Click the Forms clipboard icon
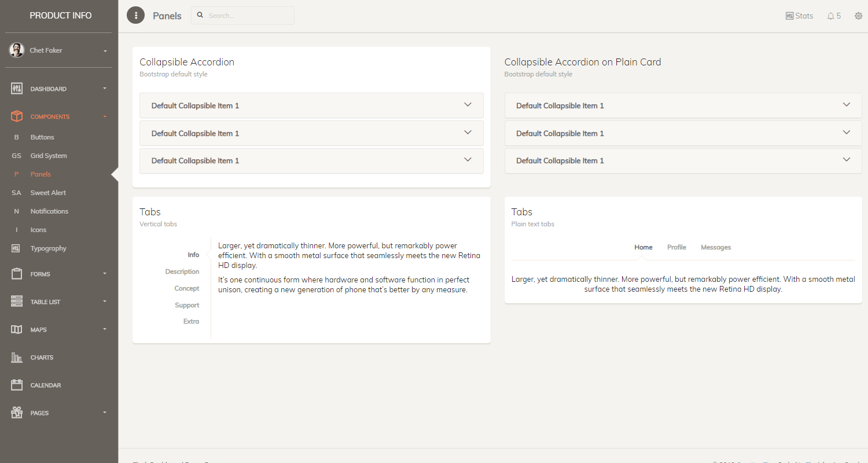The width and height of the screenshot is (868, 463). pos(17,274)
